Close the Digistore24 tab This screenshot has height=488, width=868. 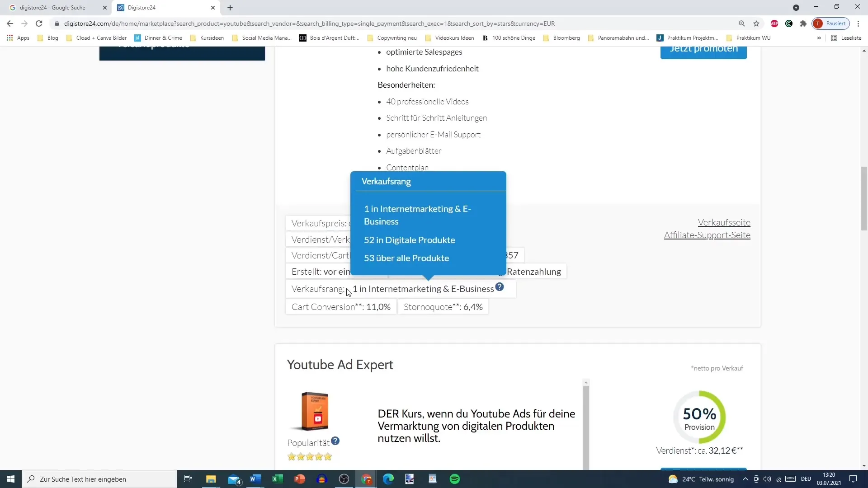tap(213, 8)
